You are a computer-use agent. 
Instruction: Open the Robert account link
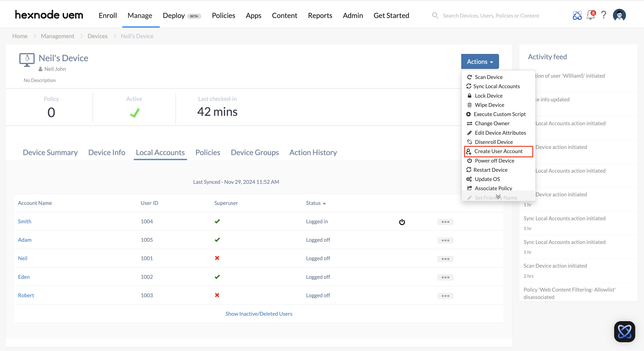(x=26, y=295)
